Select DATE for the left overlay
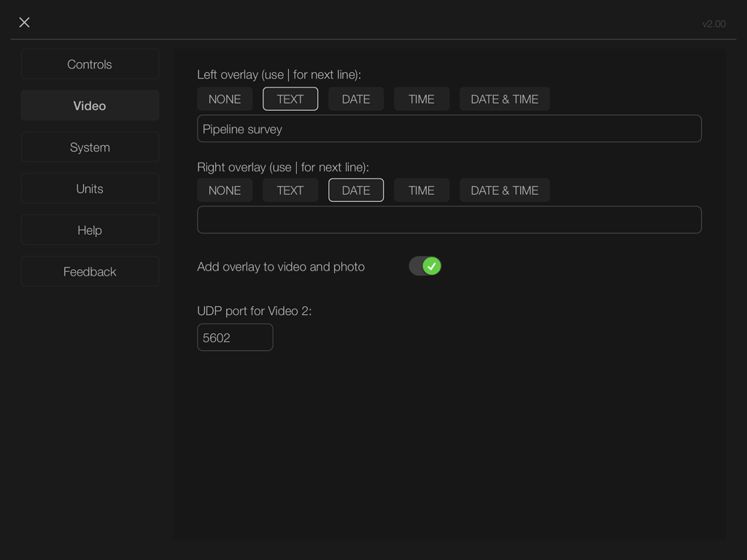Screen dimensions: 747x560 click(x=356, y=98)
